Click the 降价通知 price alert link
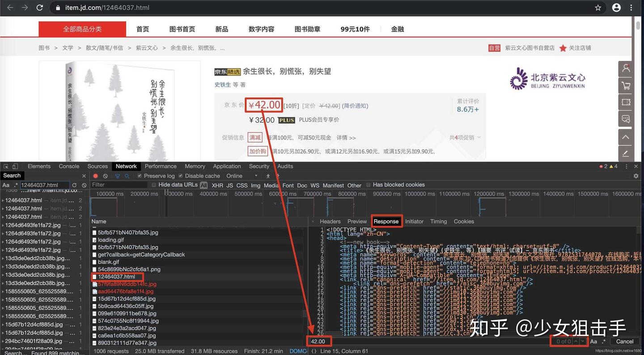This screenshot has width=644, height=355. tap(355, 106)
